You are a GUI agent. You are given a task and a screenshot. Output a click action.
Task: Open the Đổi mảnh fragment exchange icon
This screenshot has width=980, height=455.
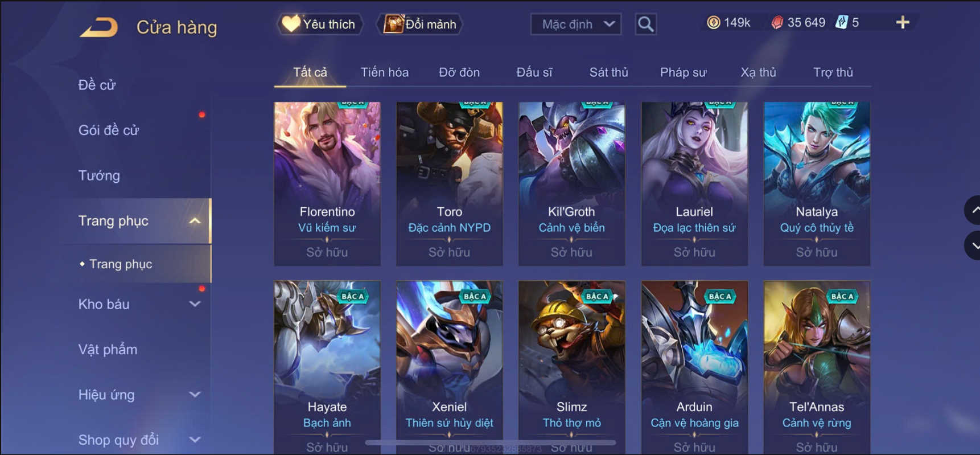[x=393, y=24]
